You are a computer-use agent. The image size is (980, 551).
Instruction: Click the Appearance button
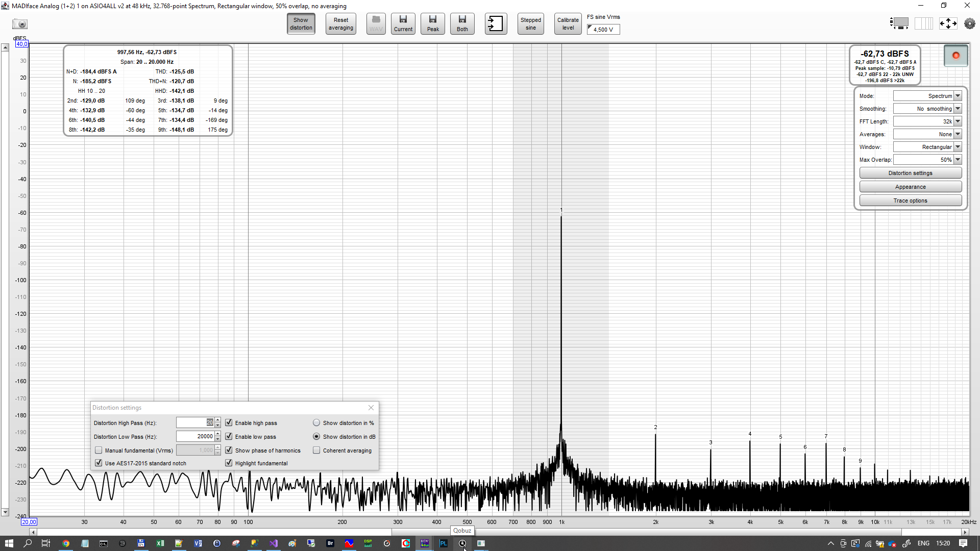point(910,187)
